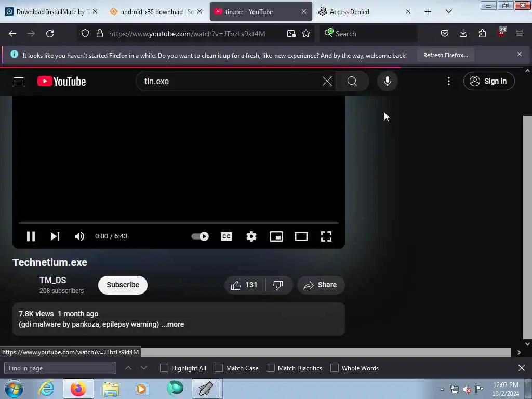Click the Firefox Search field
The height and width of the screenshot is (399, 532).
pyautogui.click(x=368, y=34)
